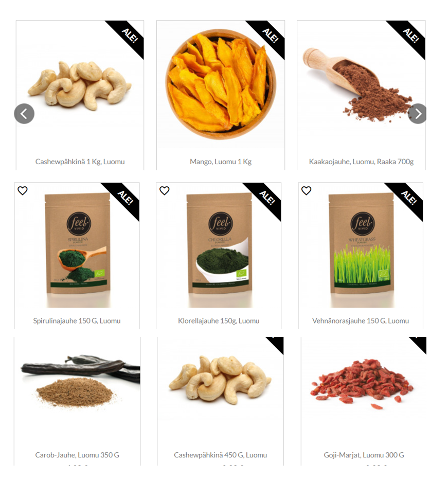Viewport: 448px width, 480px height.
Task: Open Cashewpähkinä 450 G, Luomu link
Action: (x=220, y=455)
